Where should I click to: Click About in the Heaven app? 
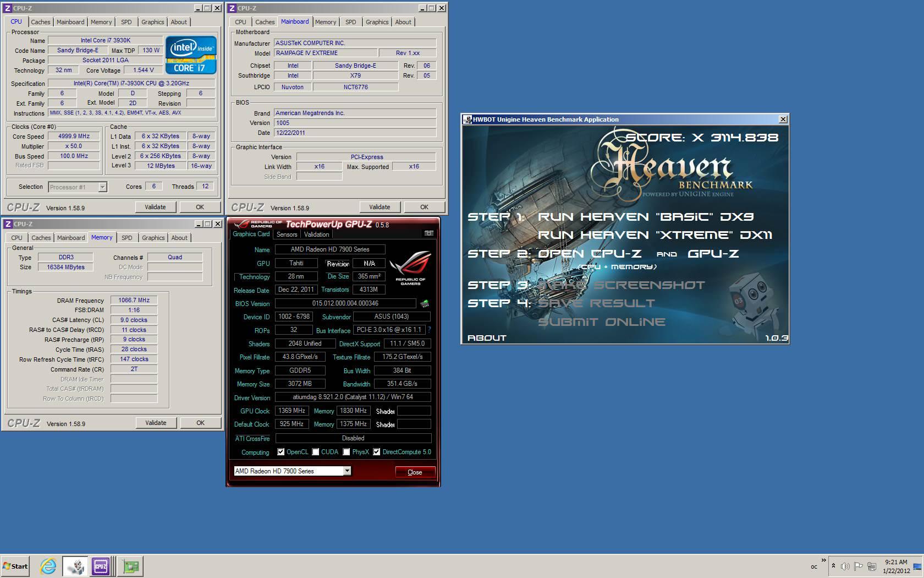click(487, 338)
